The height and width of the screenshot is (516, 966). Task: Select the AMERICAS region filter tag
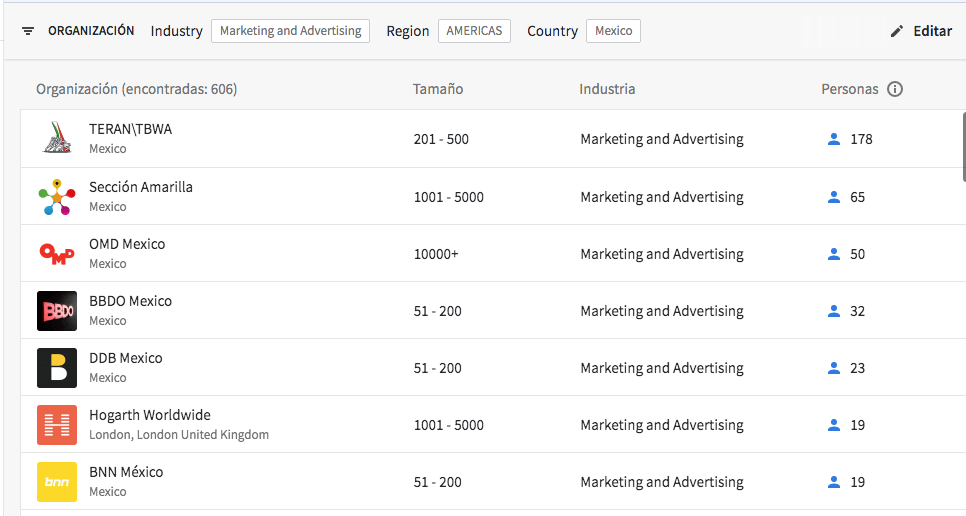point(474,31)
